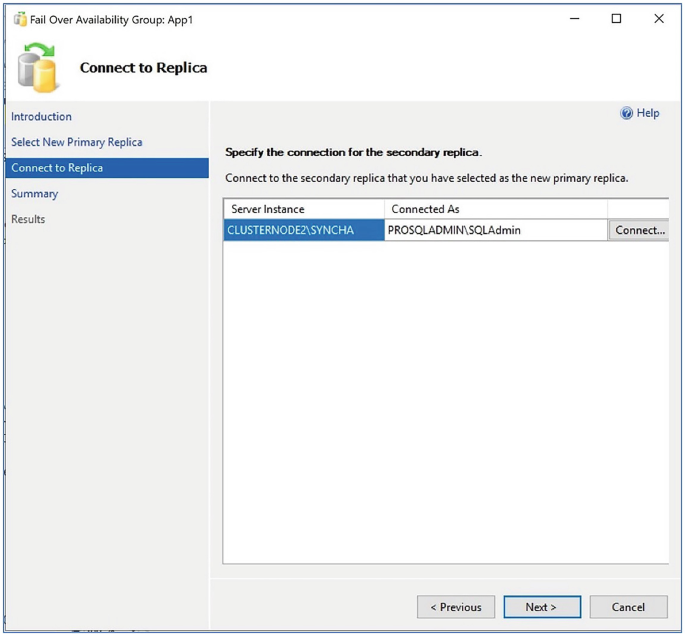Image resolution: width=685 pixels, height=636 pixels.
Task: Open the Help link text
Action: 648,114
